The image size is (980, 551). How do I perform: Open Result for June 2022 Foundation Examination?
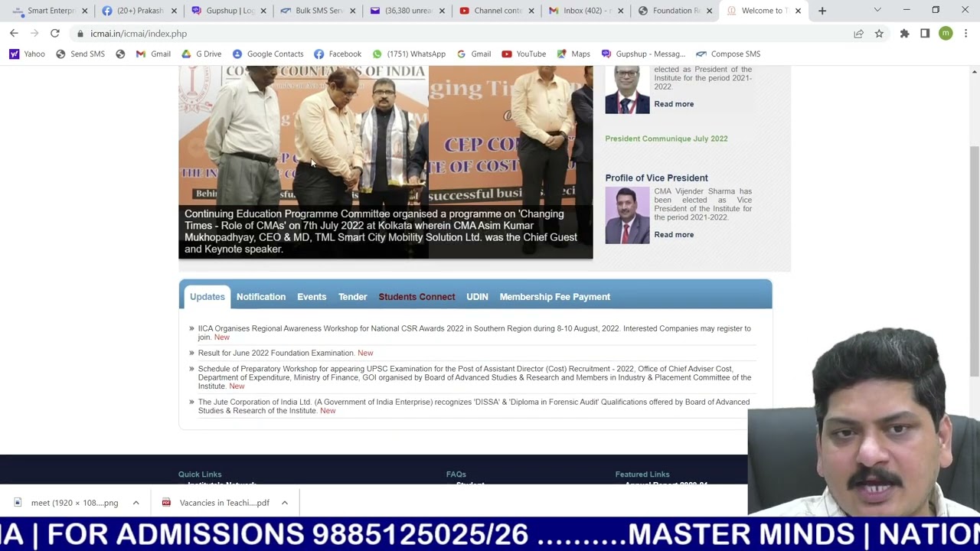click(276, 353)
